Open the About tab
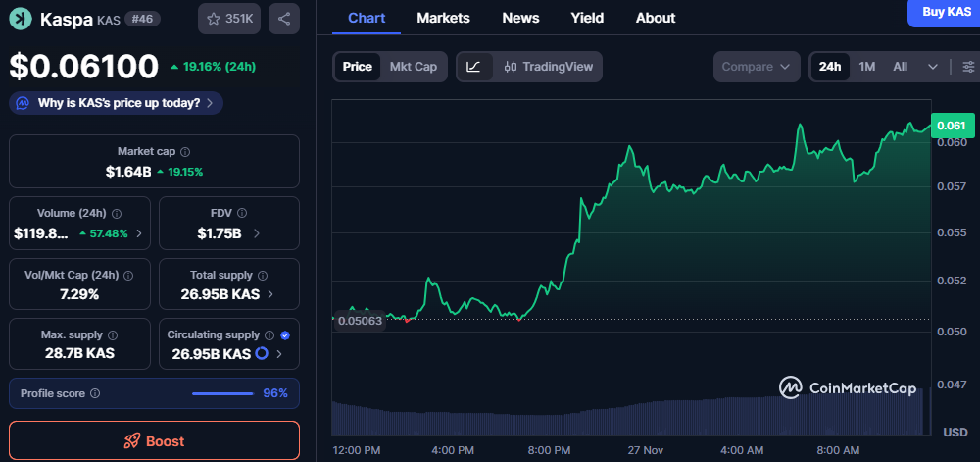This screenshot has width=980, height=462. point(656,18)
